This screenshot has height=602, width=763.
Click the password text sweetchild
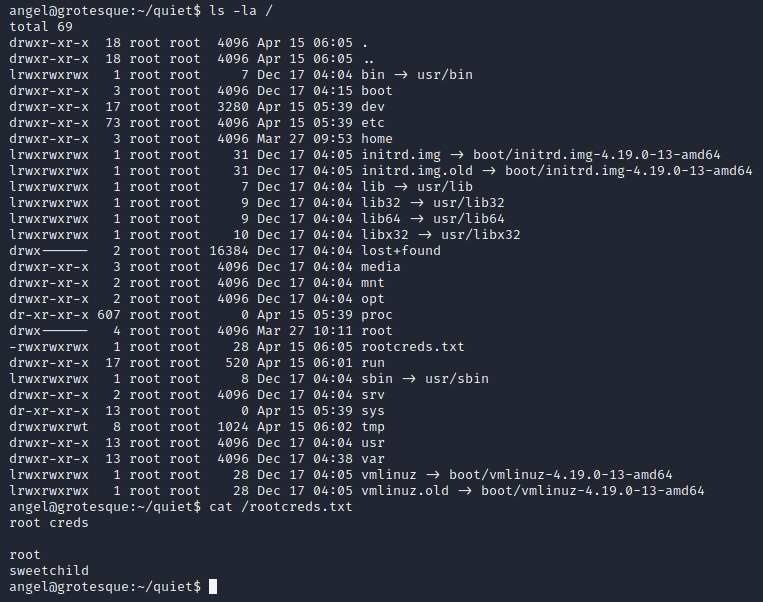49,571
